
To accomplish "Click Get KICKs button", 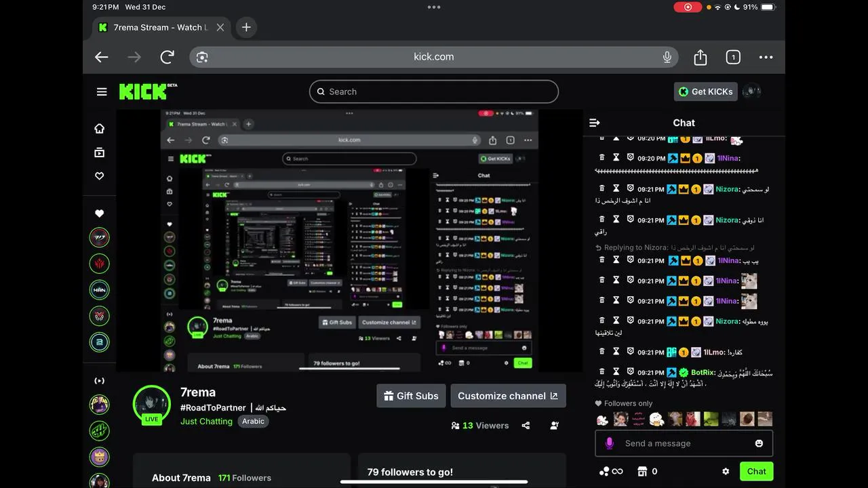I will click(x=705, y=91).
